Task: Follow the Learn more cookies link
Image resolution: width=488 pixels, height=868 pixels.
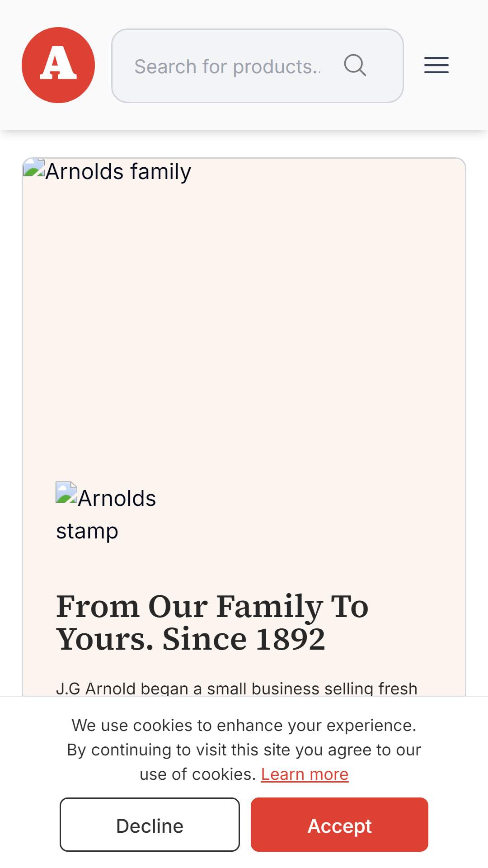Action: 305,774
